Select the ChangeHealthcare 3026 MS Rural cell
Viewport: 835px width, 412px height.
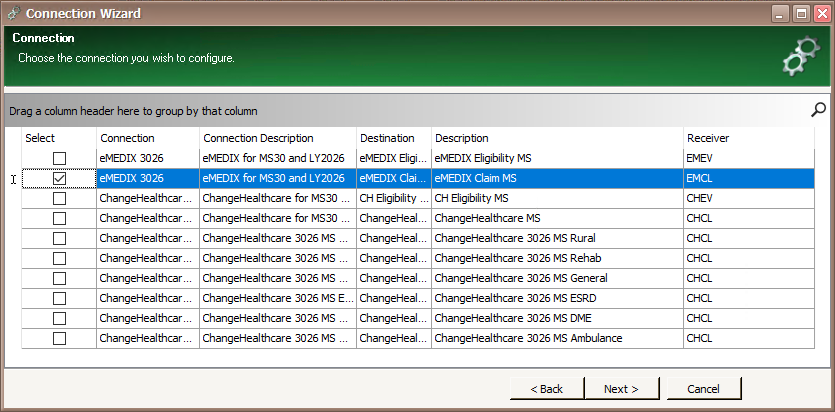(x=558, y=238)
